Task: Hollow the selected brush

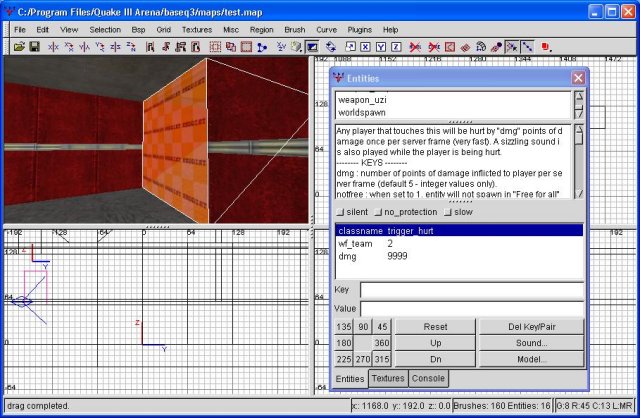Action: [x=246, y=47]
